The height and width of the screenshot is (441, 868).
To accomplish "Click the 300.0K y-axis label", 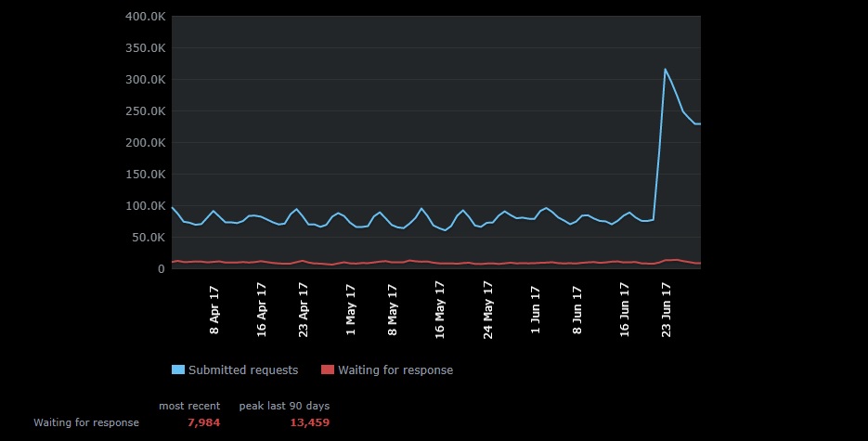I will coord(145,80).
